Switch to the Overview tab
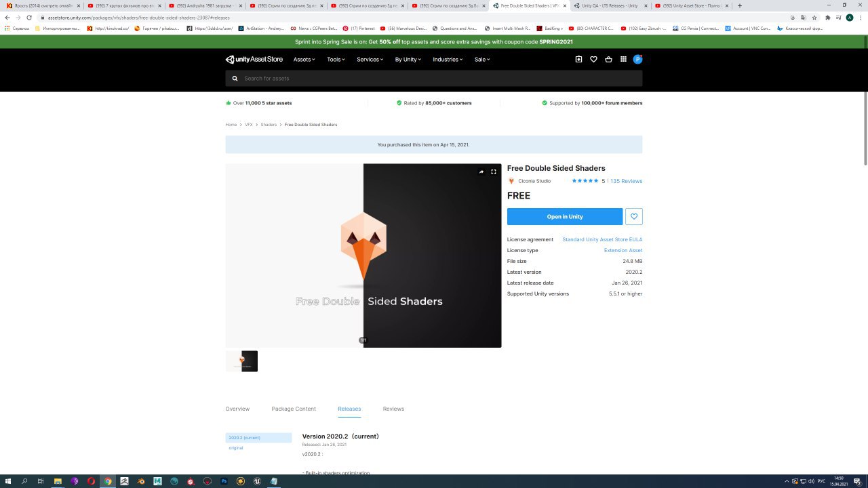868x488 pixels. coord(237,409)
